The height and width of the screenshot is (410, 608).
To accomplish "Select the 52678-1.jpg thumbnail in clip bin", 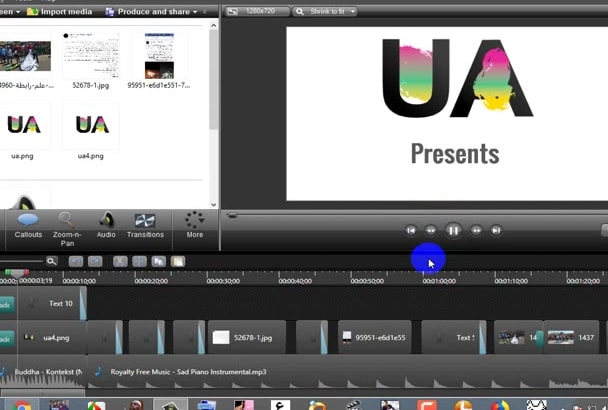I will click(x=91, y=55).
